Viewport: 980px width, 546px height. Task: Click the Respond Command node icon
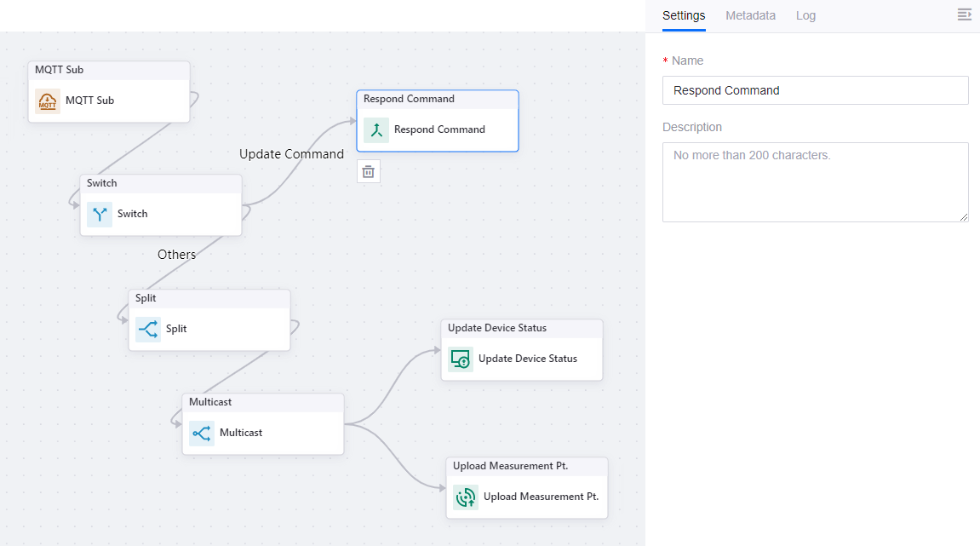tap(376, 130)
